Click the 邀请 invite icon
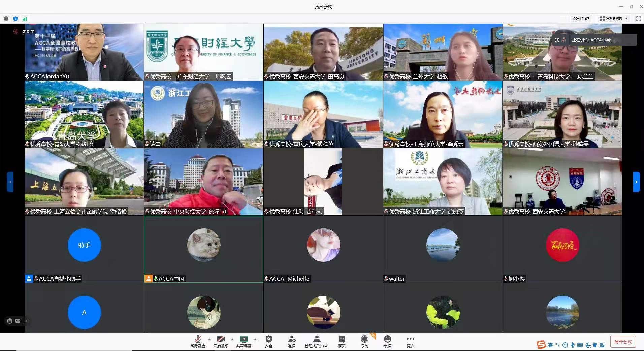The image size is (644, 351). click(x=292, y=341)
